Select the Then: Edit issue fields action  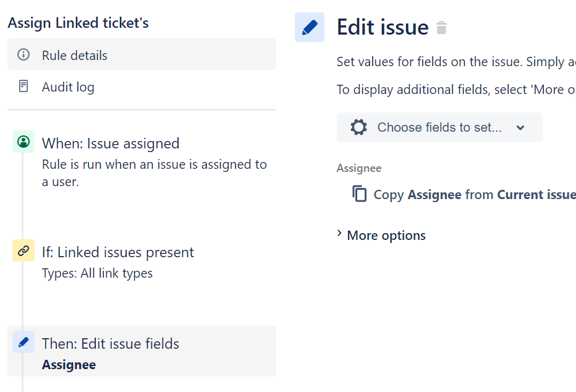tap(111, 344)
